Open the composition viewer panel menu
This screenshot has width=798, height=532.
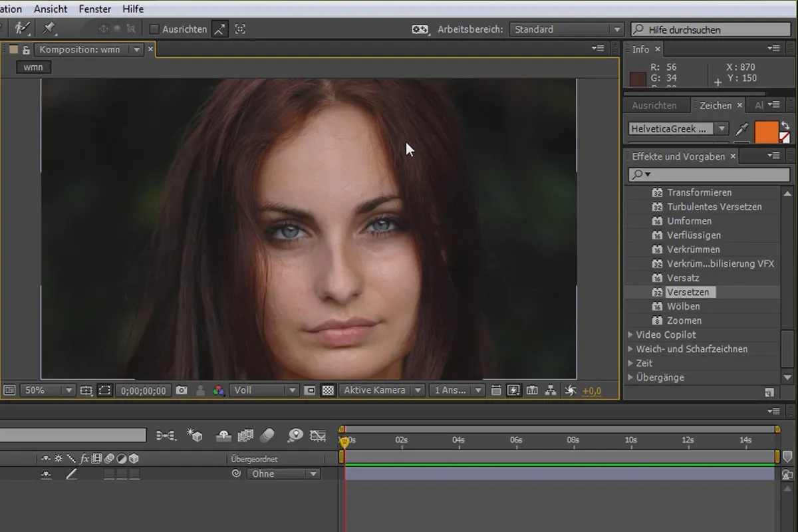598,49
